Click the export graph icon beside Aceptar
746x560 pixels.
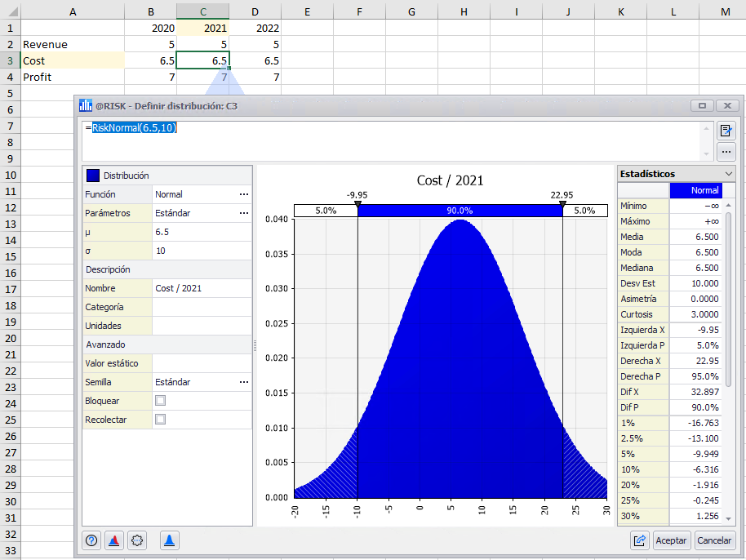pyautogui.click(x=640, y=540)
